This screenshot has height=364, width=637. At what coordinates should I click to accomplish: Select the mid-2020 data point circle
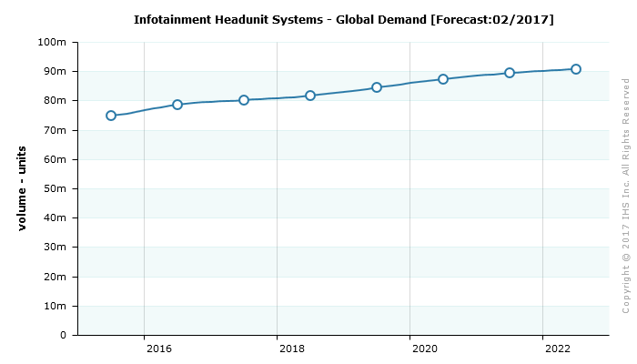(x=443, y=79)
